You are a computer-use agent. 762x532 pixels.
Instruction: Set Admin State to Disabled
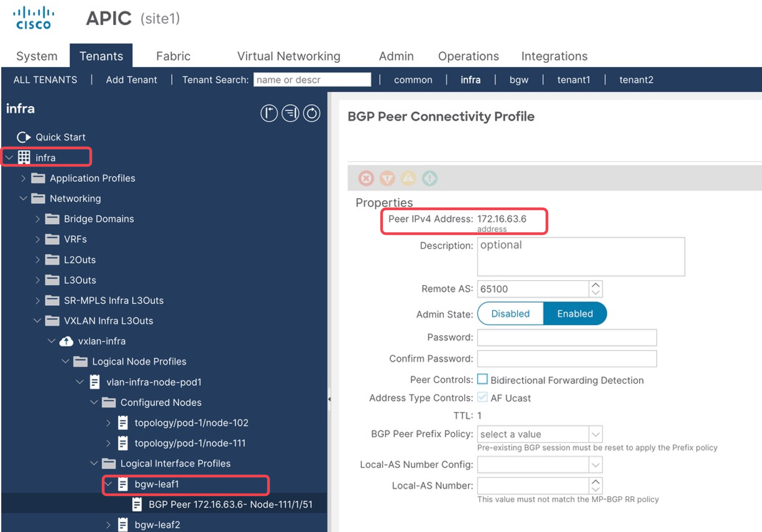510,314
